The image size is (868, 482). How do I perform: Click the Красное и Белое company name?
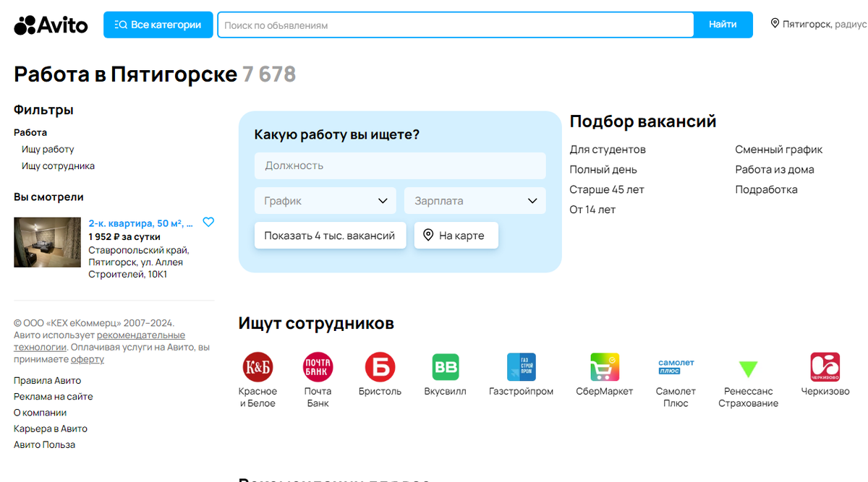click(258, 397)
